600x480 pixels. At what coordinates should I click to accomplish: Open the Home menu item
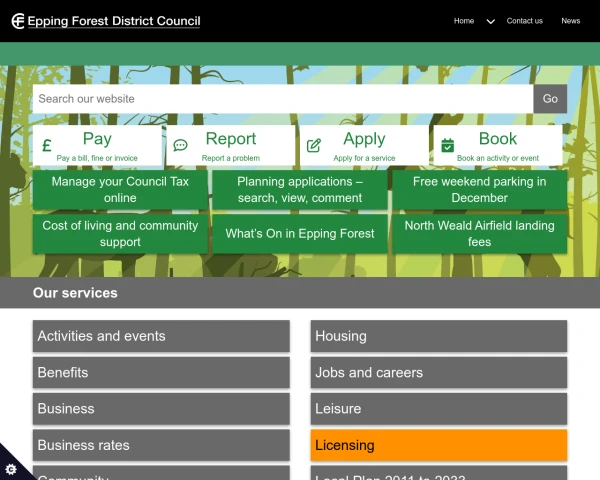464,21
